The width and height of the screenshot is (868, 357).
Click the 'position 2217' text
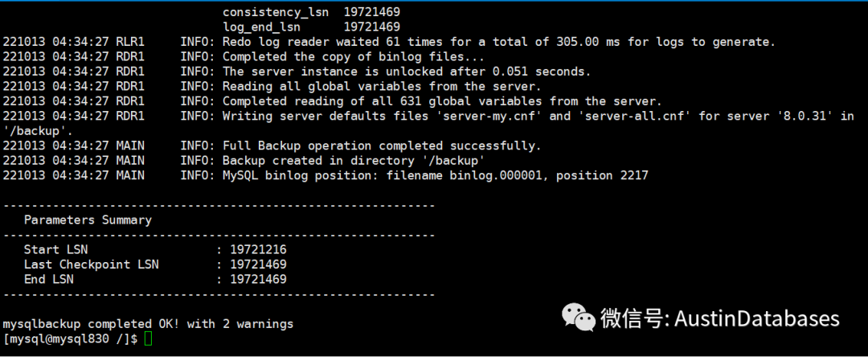pos(602,175)
